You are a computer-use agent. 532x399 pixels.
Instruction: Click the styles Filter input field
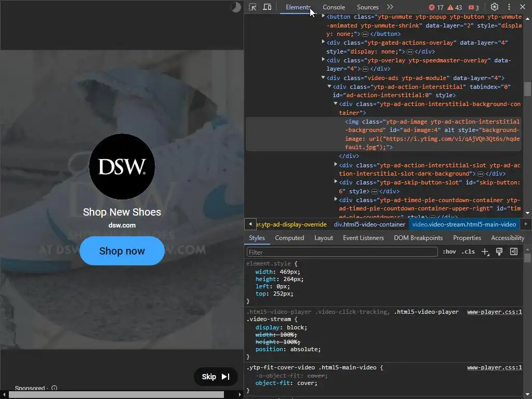(342, 252)
